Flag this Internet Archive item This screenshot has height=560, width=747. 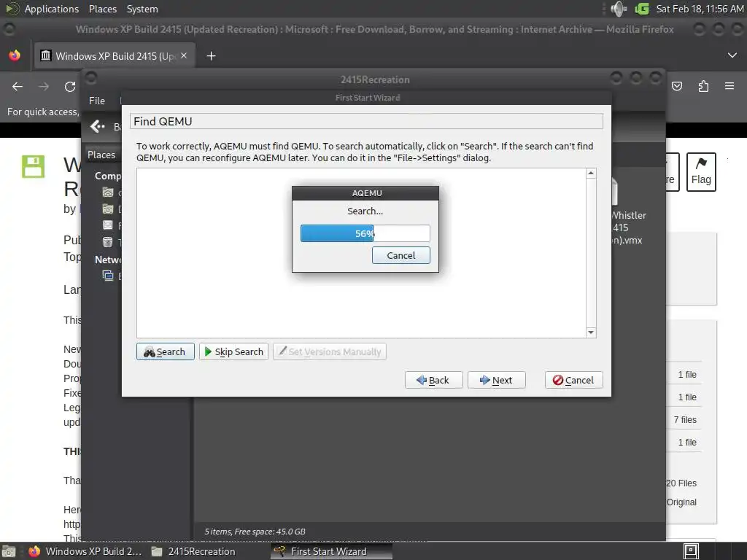pyautogui.click(x=701, y=172)
